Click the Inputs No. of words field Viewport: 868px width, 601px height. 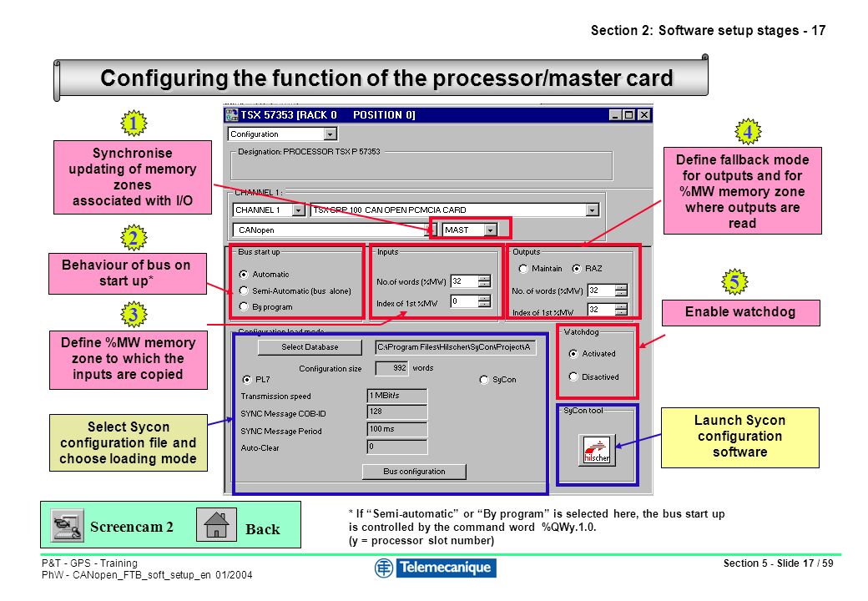pos(464,281)
